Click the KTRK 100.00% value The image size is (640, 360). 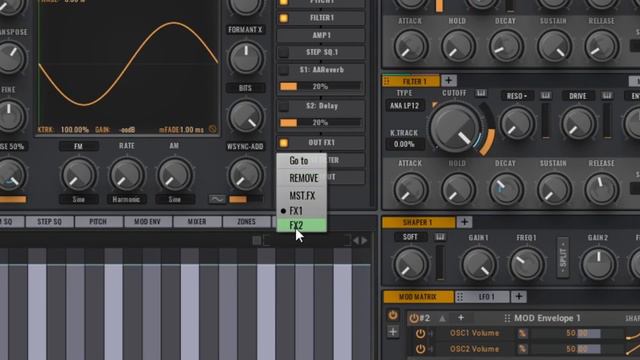75,130
